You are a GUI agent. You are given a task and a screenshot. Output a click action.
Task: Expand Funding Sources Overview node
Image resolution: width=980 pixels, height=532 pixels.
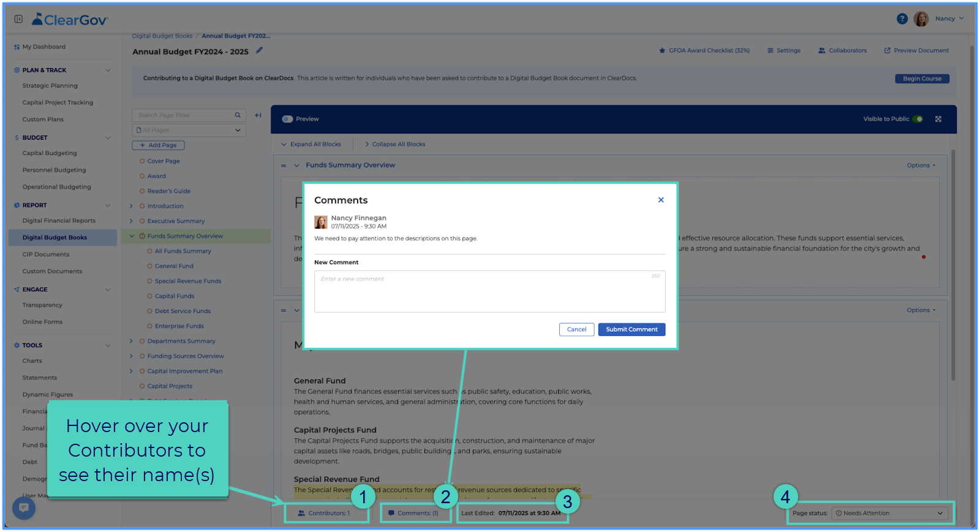pos(131,356)
